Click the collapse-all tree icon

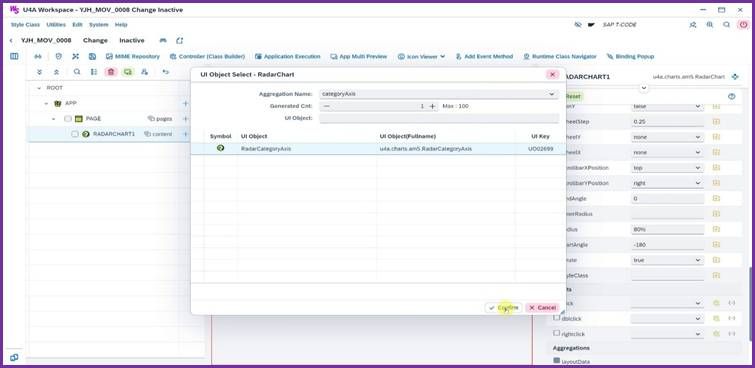[56, 72]
